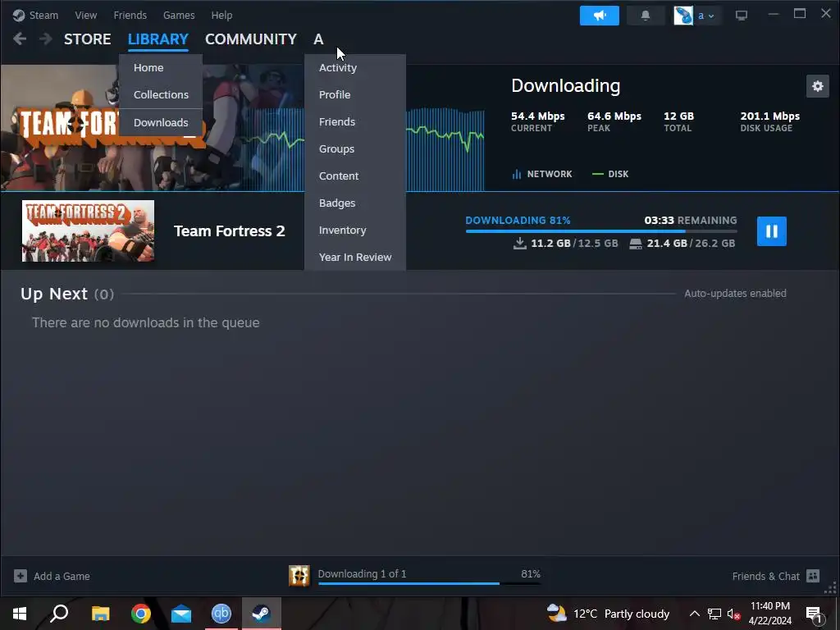This screenshot has height=630, width=840.
Task: Select Year In Review from dropdown
Action: [354, 257]
